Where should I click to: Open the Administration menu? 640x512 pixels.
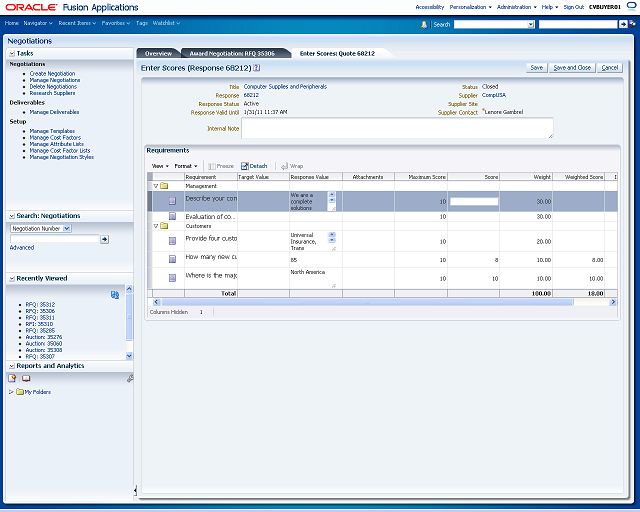coord(517,7)
